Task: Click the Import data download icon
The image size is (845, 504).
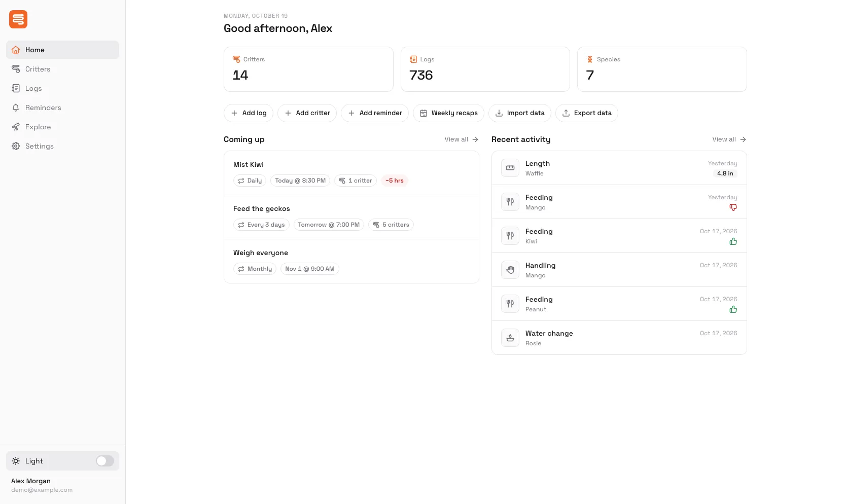Action: pos(499,113)
